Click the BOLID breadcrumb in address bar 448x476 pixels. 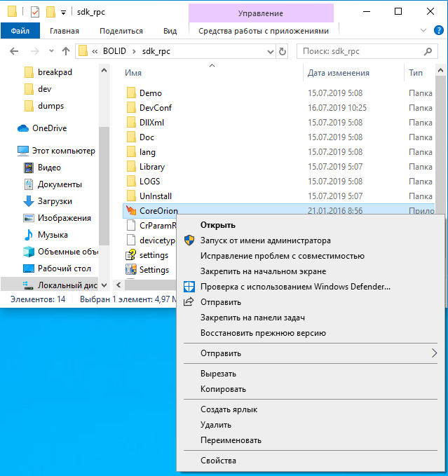(114, 51)
